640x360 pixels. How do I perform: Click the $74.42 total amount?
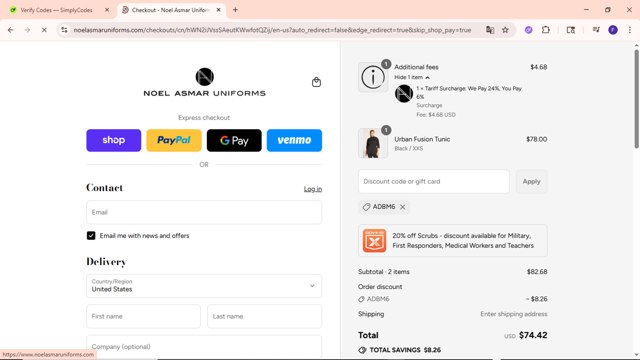click(533, 335)
